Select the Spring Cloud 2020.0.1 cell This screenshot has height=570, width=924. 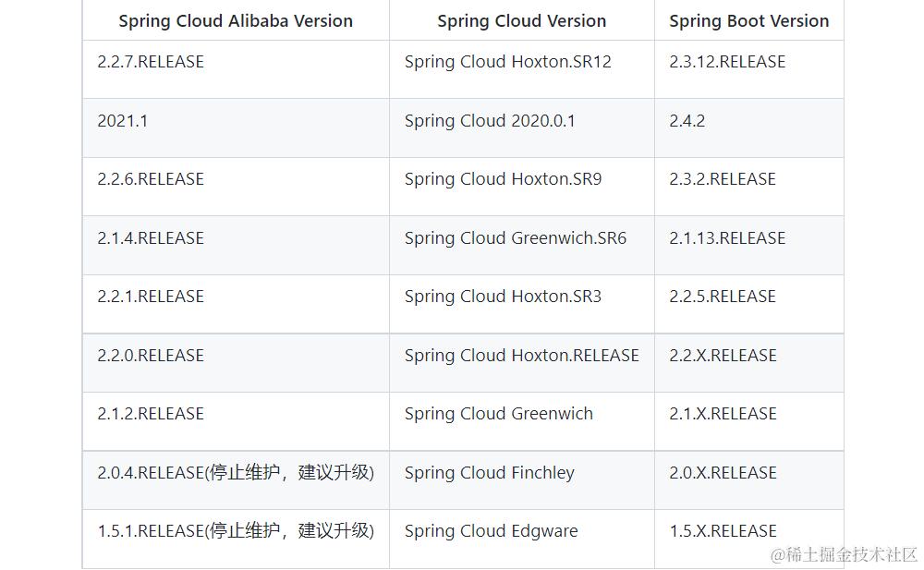[x=491, y=121]
